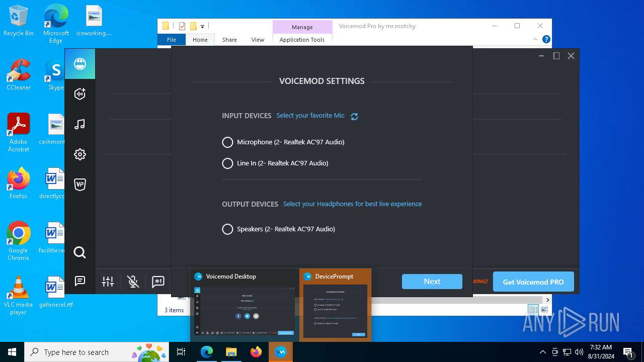Open the Voicemod voicebox face icon
This screenshot has width=644, height=362.
[80, 64]
